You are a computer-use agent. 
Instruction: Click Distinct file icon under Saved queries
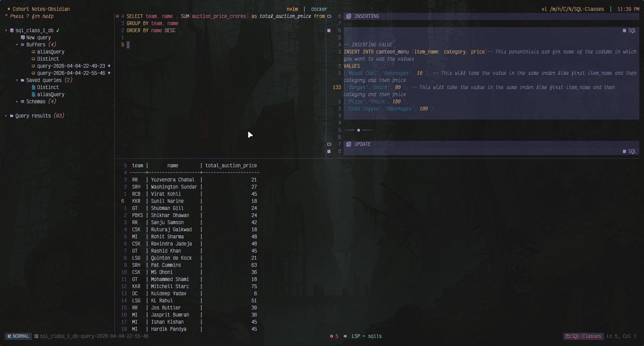(x=33, y=87)
